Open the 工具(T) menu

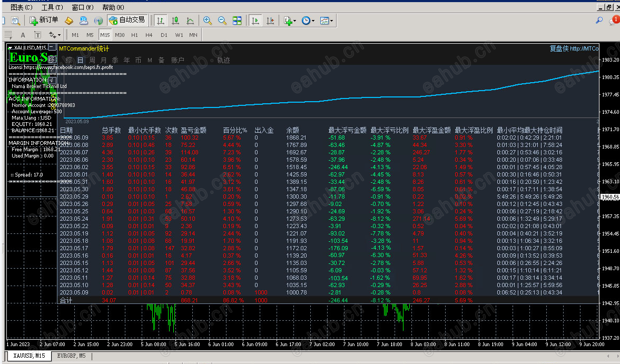(x=52, y=7)
